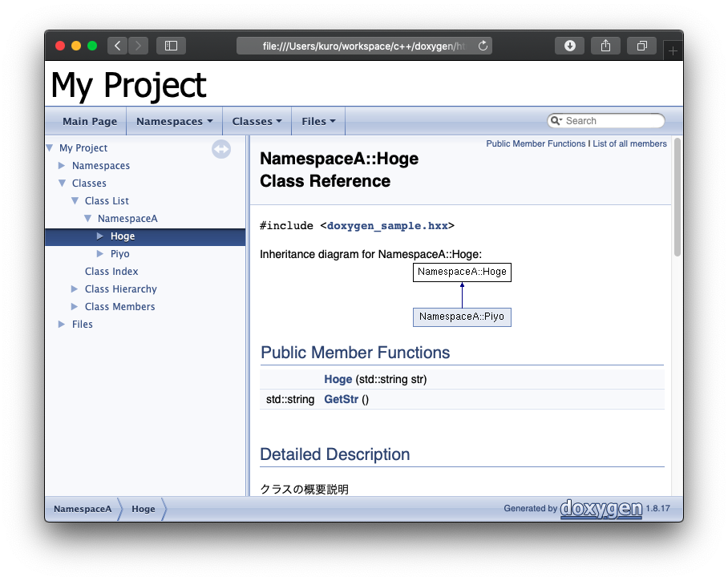
Task: Select Namespaces in the tree
Action: pos(101,165)
